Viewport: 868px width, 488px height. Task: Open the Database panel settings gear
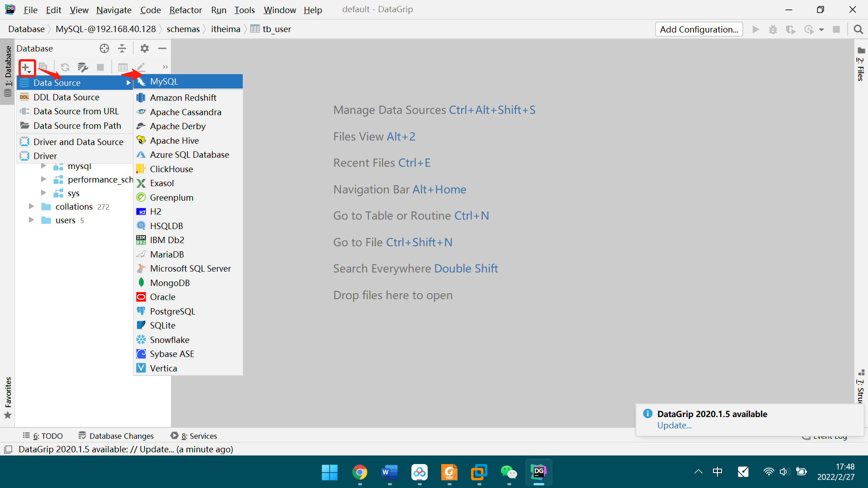tap(144, 48)
